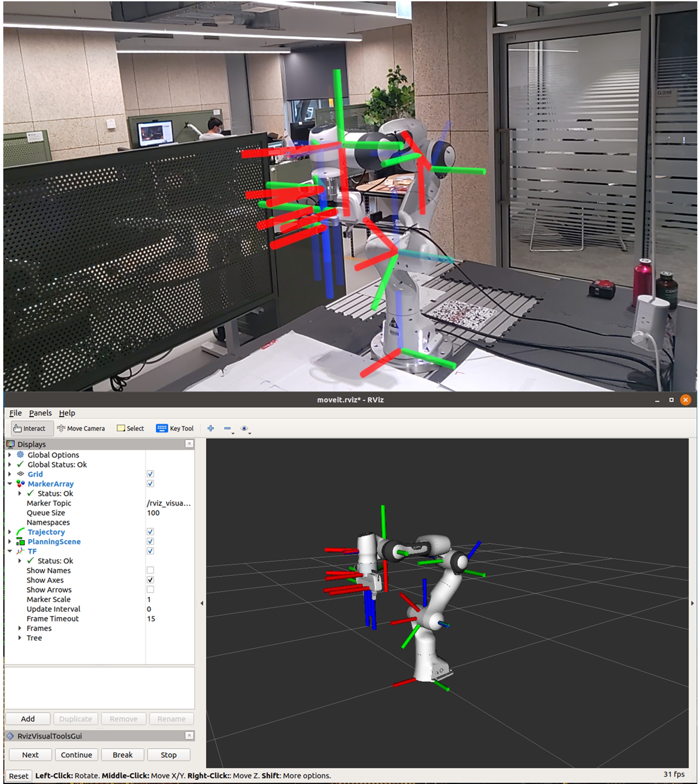699x784 pixels.
Task: Expand the Tree item under TF
Action: click(x=20, y=638)
